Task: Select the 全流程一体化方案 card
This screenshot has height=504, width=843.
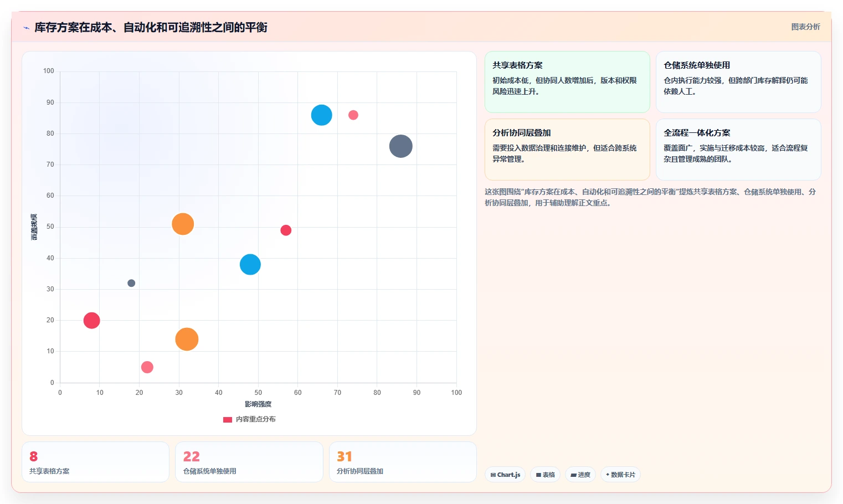Action: click(738, 150)
